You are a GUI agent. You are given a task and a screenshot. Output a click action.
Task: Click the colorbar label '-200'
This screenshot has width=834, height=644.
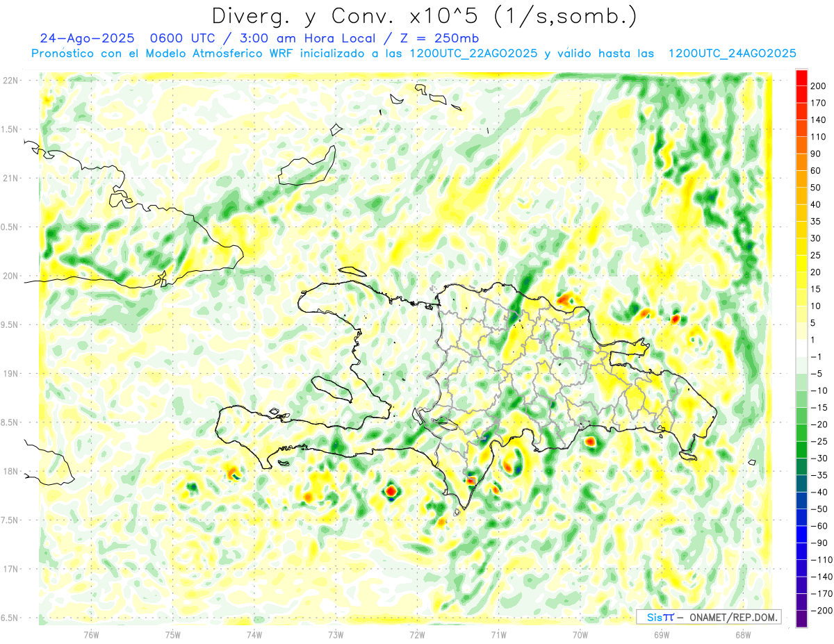point(820,610)
